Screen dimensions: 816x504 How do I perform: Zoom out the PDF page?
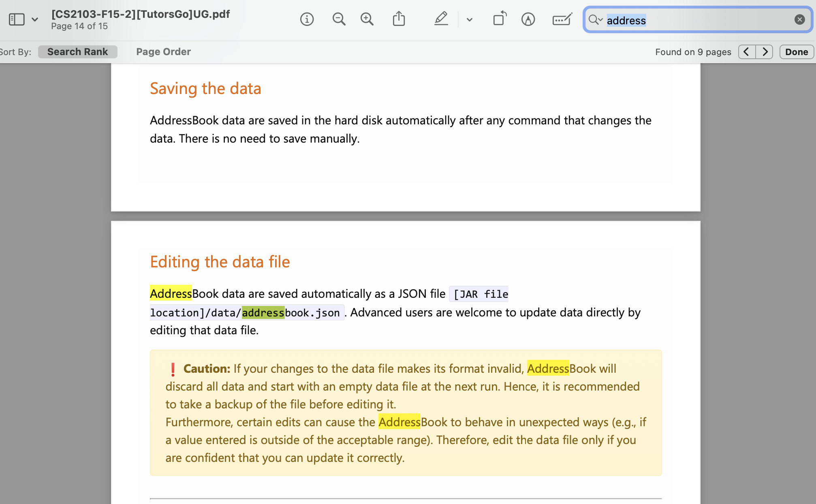(339, 19)
